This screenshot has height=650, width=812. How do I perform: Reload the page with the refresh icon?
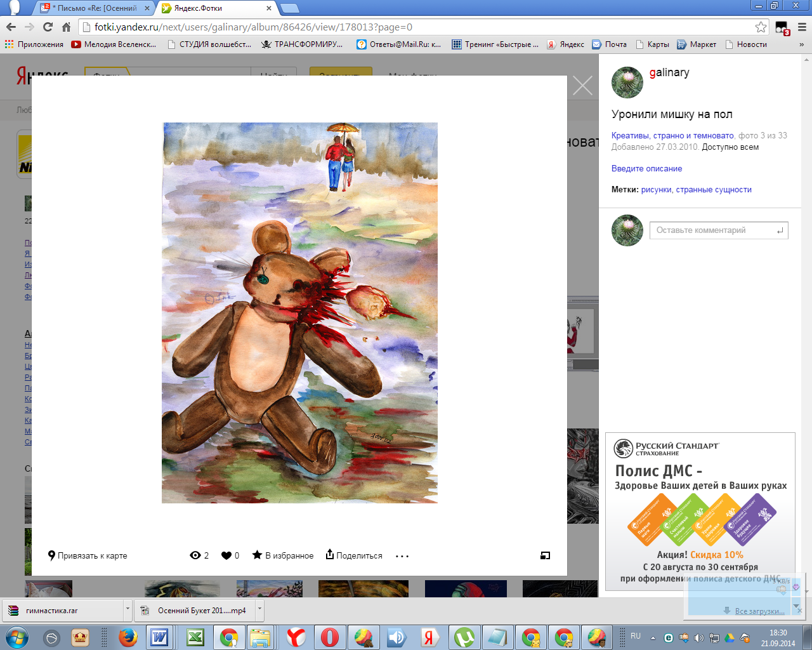pos(48,27)
